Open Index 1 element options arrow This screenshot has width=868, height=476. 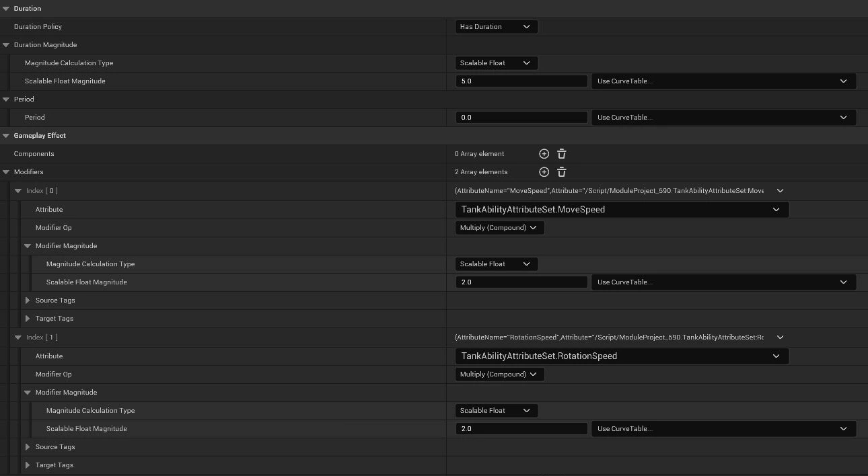(x=780, y=338)
